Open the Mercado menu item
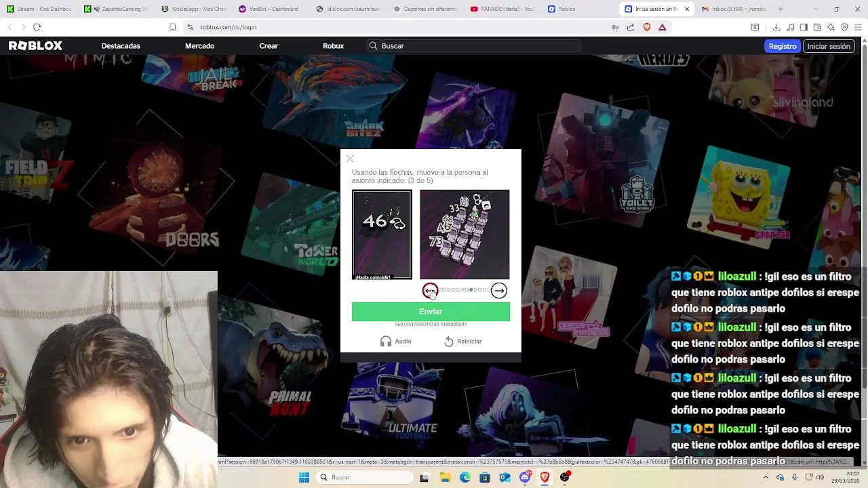 click(200, 46)
